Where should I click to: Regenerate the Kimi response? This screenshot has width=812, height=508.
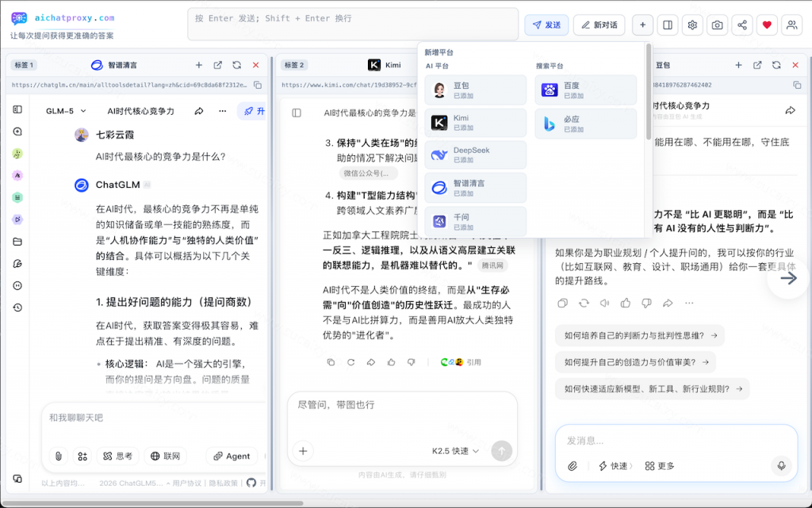click(x=351, y=362)
